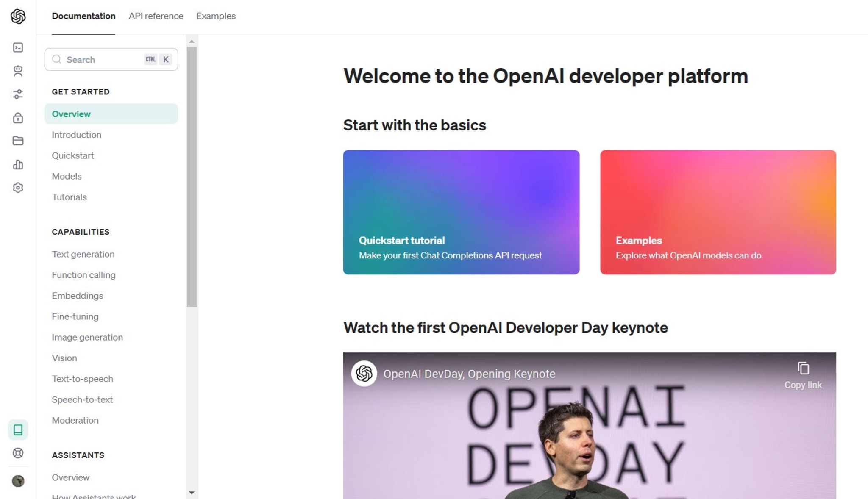Open Image generation docs
The width and height of the screenshot is (868, 499).
click(x=87, y=337)
